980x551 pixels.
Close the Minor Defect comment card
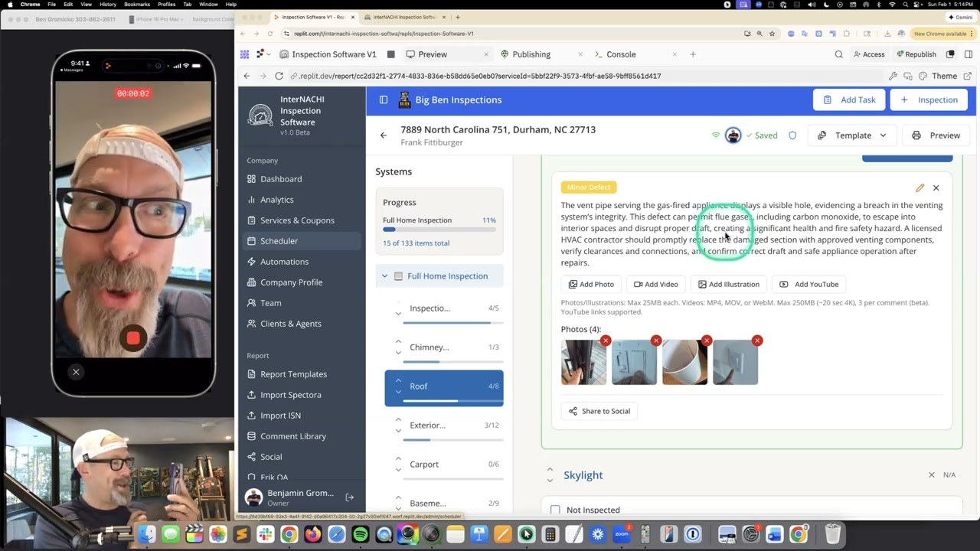click(936, 187)
